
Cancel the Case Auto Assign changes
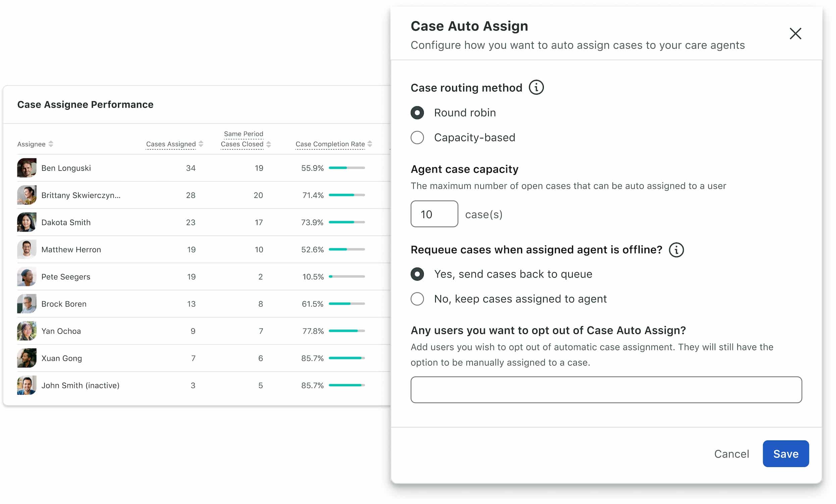click(732, 454)
